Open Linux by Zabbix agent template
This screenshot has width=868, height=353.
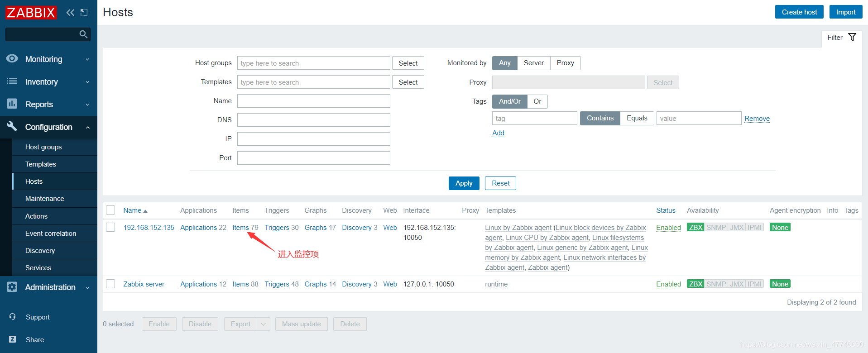518,228
